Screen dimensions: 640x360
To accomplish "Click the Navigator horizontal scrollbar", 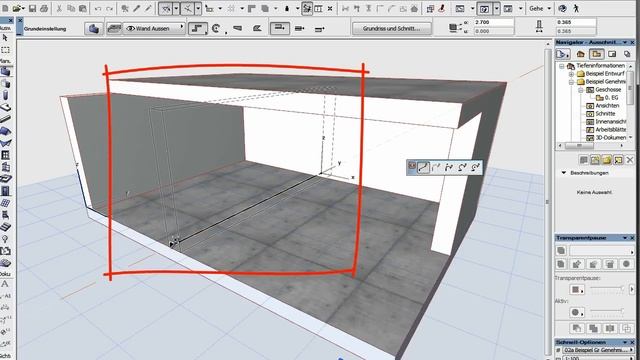I will (591, 145).
